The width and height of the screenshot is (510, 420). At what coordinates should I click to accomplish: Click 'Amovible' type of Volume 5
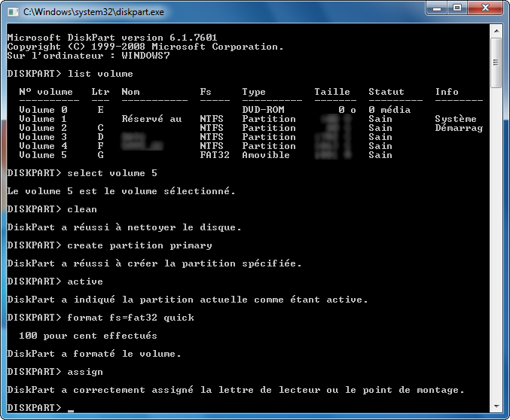pyautogui.click(x=266, y=155)
